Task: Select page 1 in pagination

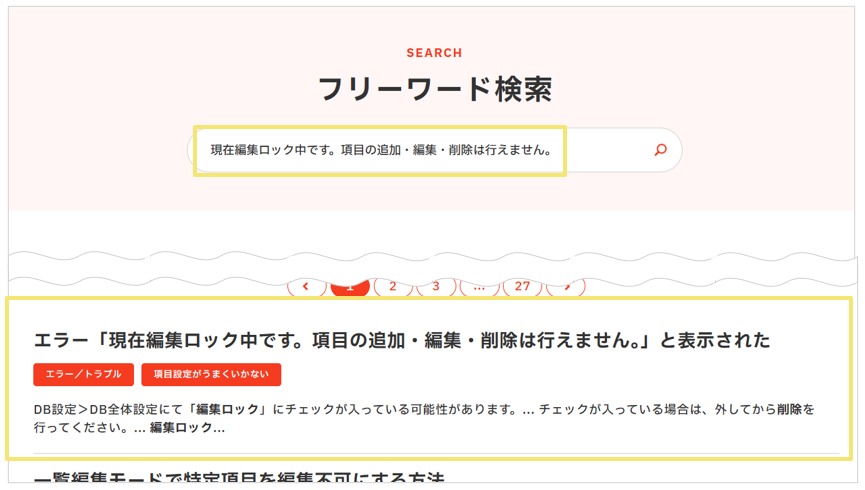Action: [349, 287]
